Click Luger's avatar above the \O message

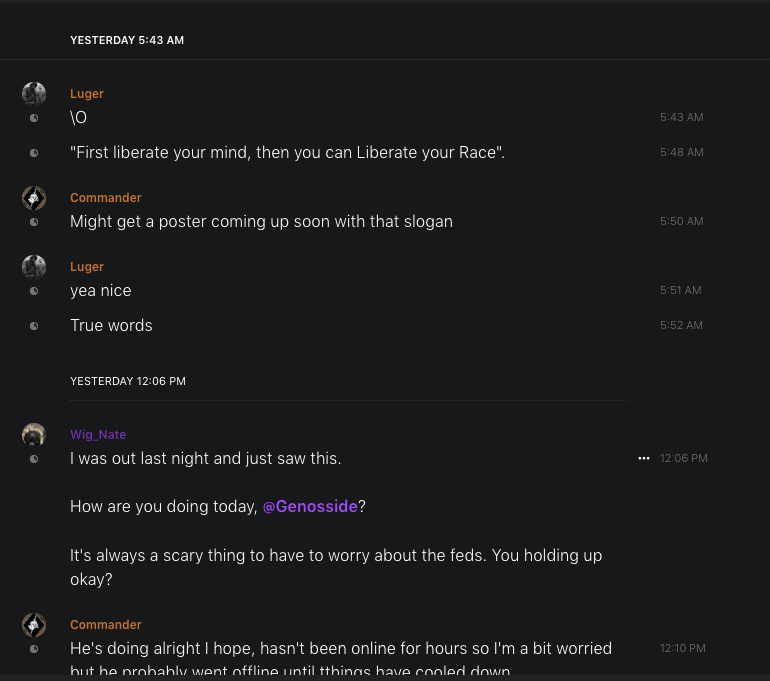pos(34,94)
